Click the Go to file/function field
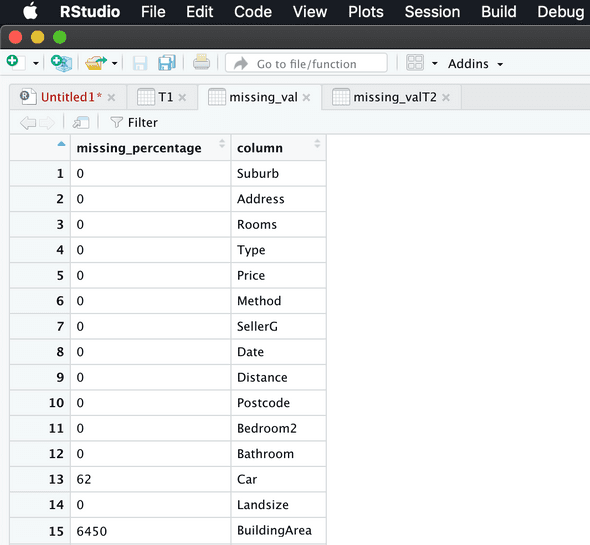Screen dimensions: 590x545 coord(306,63)
